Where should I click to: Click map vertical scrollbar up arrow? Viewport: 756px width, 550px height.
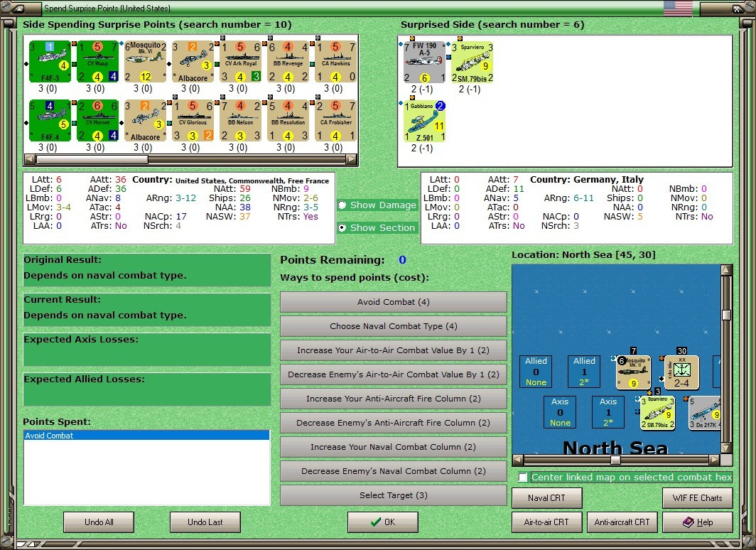pyautogui.click(x=727, y=270)
